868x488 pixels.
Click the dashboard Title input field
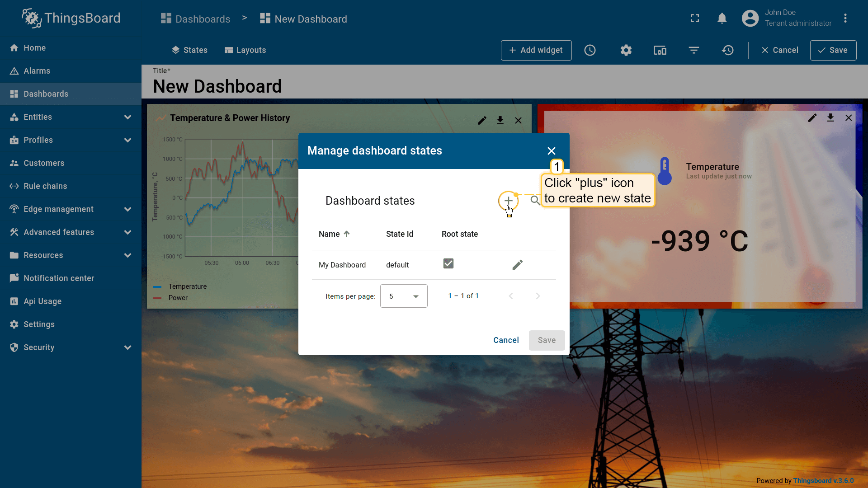[x=217, y=86]
